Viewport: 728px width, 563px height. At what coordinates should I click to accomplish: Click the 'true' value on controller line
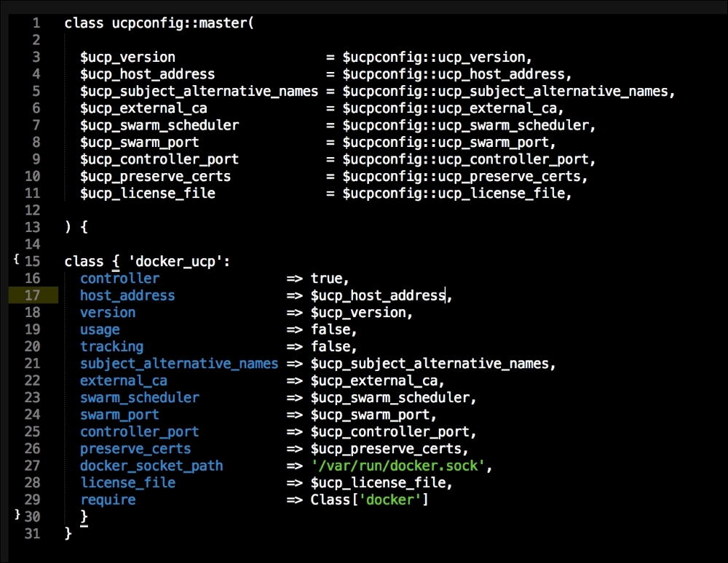pos(326,279)
